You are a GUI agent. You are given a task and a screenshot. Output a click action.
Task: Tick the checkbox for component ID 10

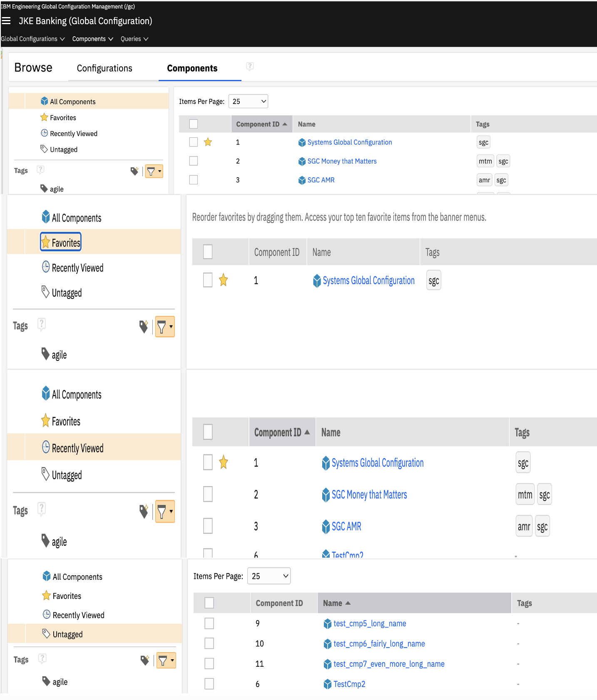click(x=209, y=644)
